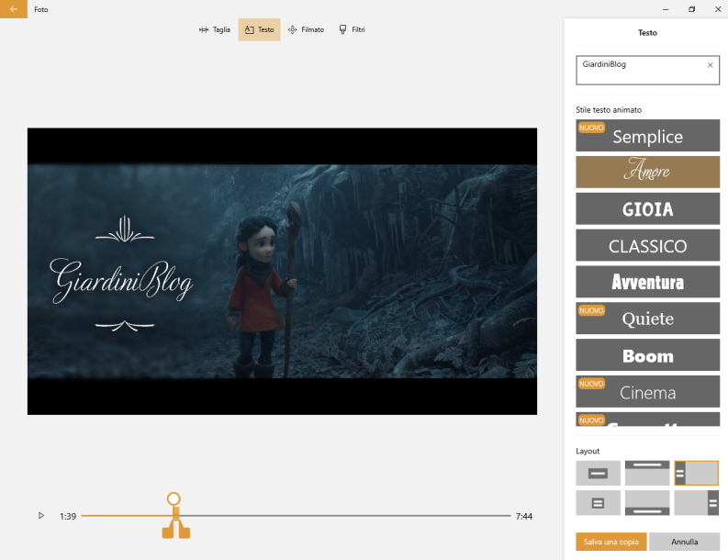Restore down the Foto window
Screen dimensions: 728x560
692,9
